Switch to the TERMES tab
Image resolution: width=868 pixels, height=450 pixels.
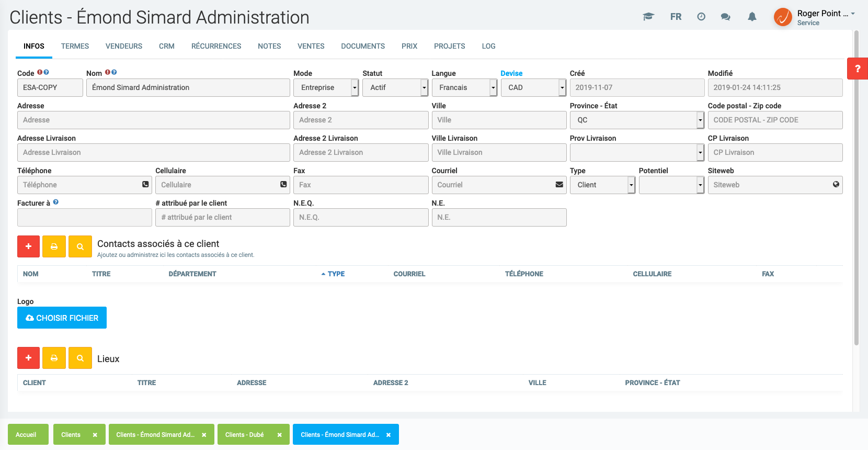pyautogui.click(x=75, y=46)
